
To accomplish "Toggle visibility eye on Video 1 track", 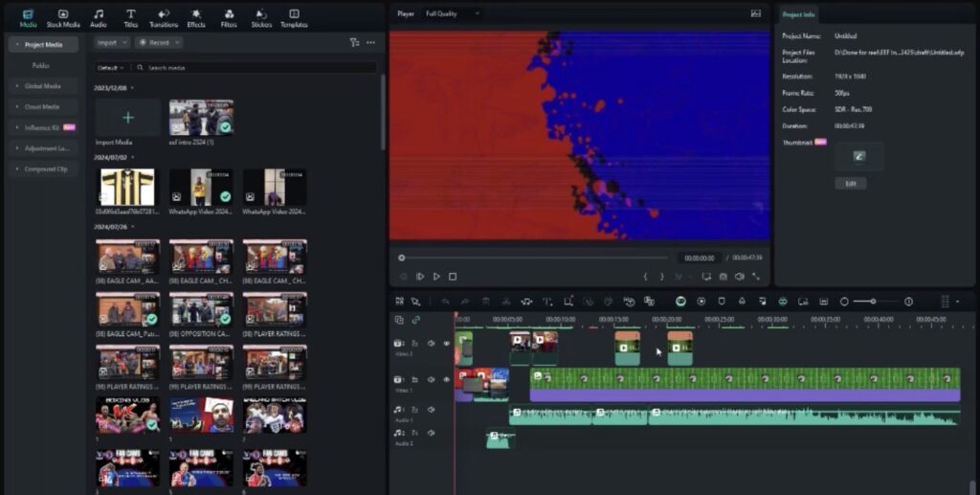I will pos(446,380).
